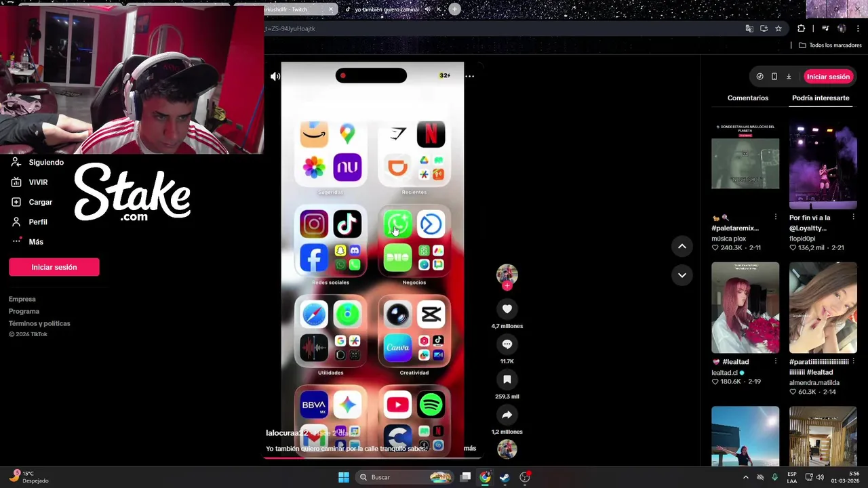Viewport: 868px width, 488px height.
Task: Open options for the almendra.matilda video
Action: point(853,362)
